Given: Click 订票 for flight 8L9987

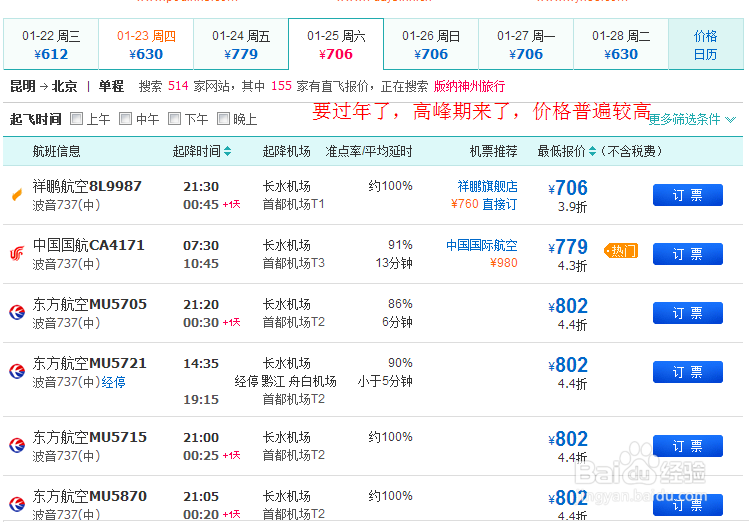Looking at the screenshot, I should click(x=687, y=195).
